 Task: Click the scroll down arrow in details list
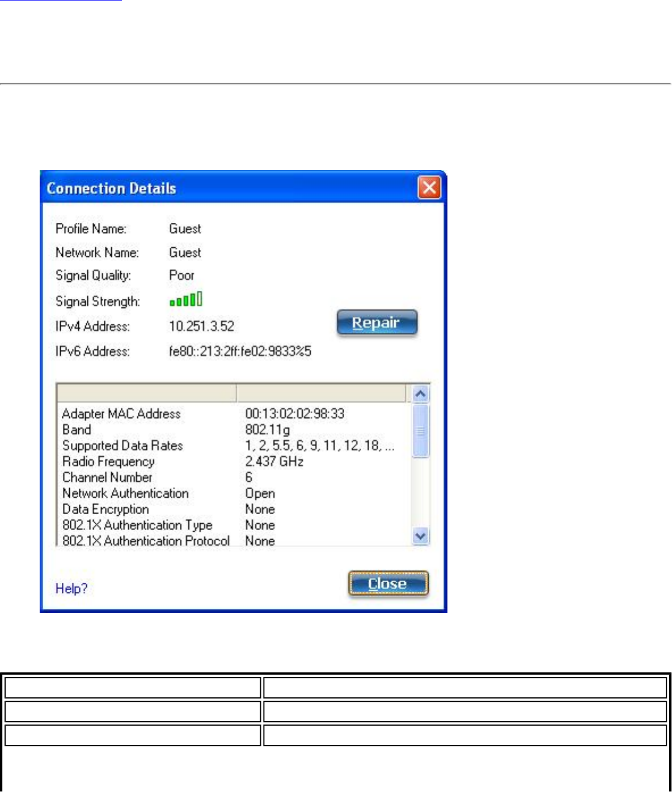[x=420, y=536]
